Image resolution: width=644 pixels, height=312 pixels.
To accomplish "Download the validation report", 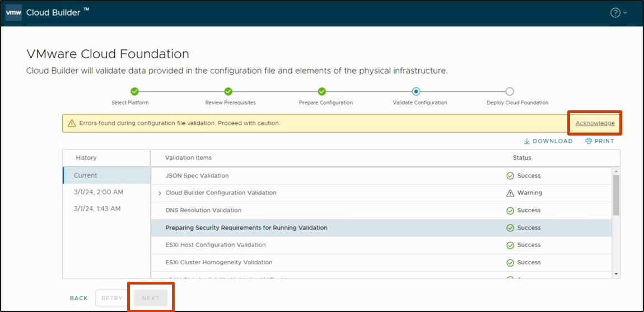I will (548, 141).
